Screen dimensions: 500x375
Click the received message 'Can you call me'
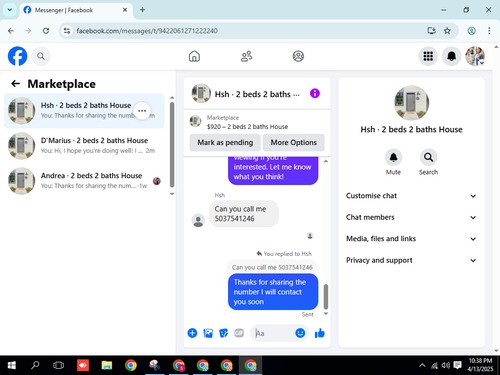click(x=244, y=214)
